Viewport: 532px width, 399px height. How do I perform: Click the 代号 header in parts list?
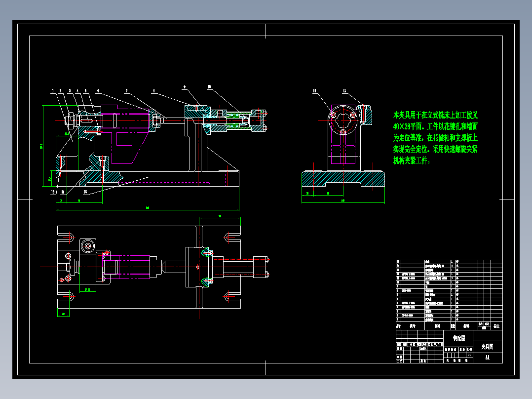click(413, 326)
